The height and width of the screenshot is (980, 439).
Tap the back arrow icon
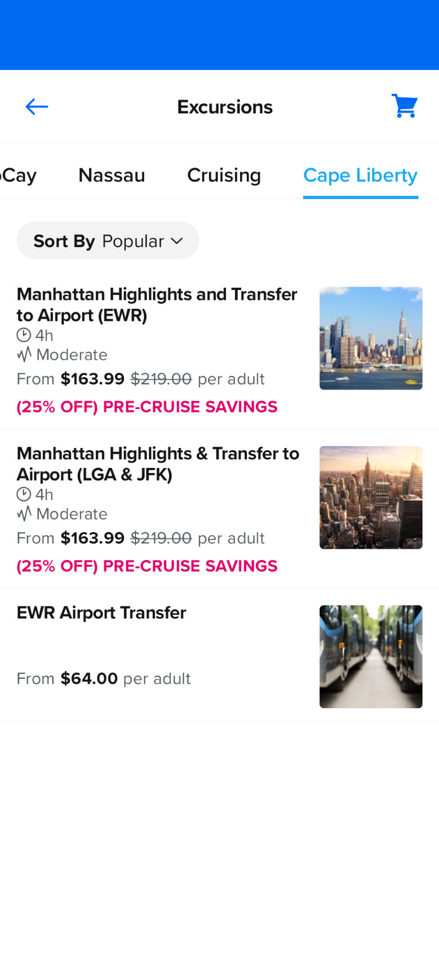click(37, 106)
